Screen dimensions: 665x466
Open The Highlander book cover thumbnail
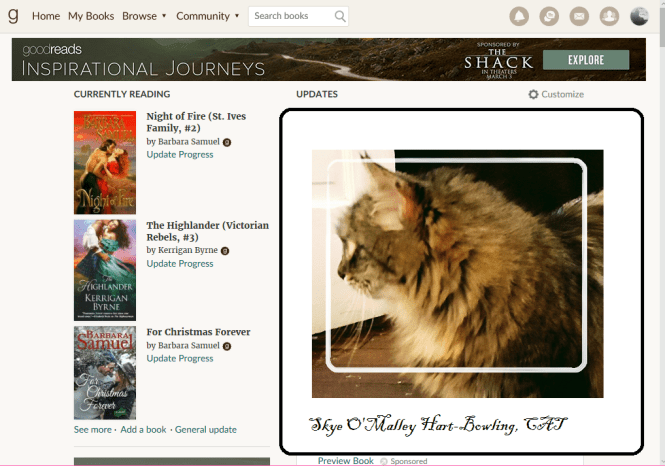pos(104,270)
